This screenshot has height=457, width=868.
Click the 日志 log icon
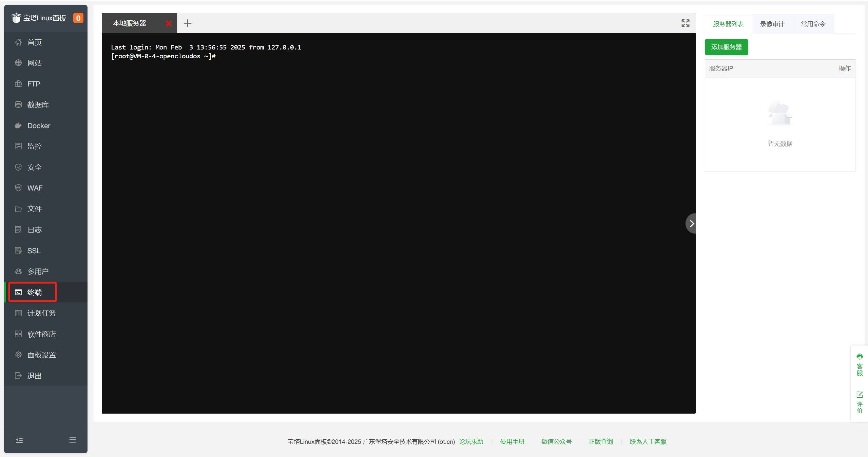point(18,230)
